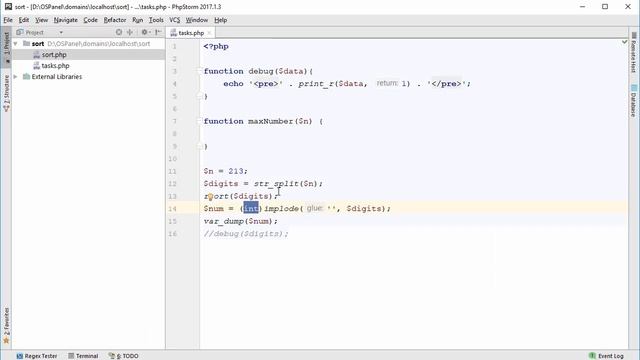The image size is (640, 360).
Task: Click 'function maxNumber($n)' declaration
Action: [x=258, y=121]
